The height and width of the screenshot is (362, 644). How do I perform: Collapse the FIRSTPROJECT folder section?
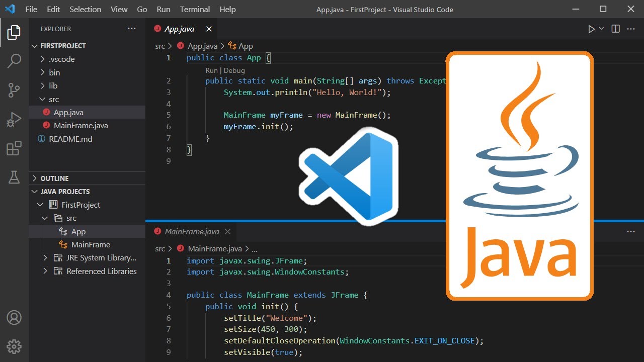pos(87,46)
